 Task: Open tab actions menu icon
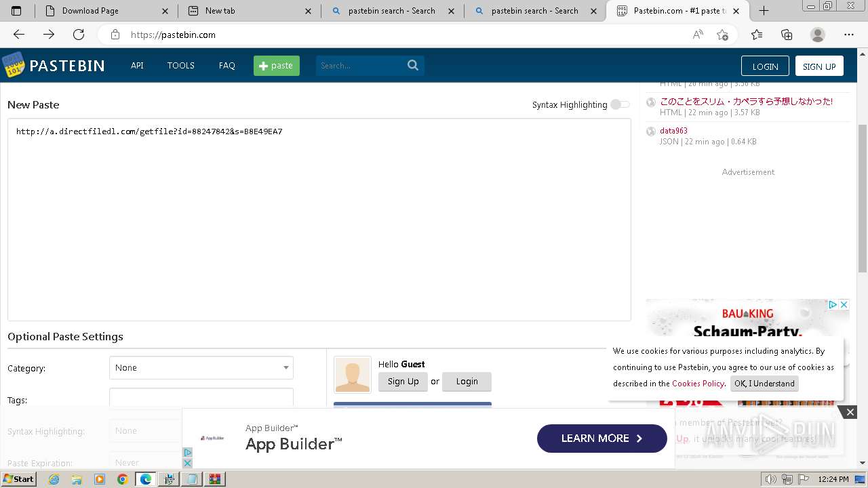pyautogui.click(x=17, y=11)
